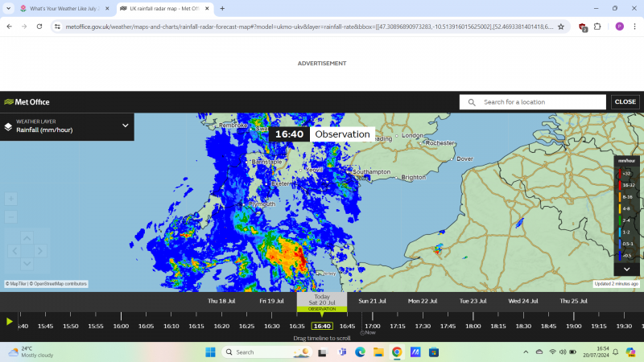
Task: Select Sun 21 Jul on the timeline
Action: (x=373, y=301)
